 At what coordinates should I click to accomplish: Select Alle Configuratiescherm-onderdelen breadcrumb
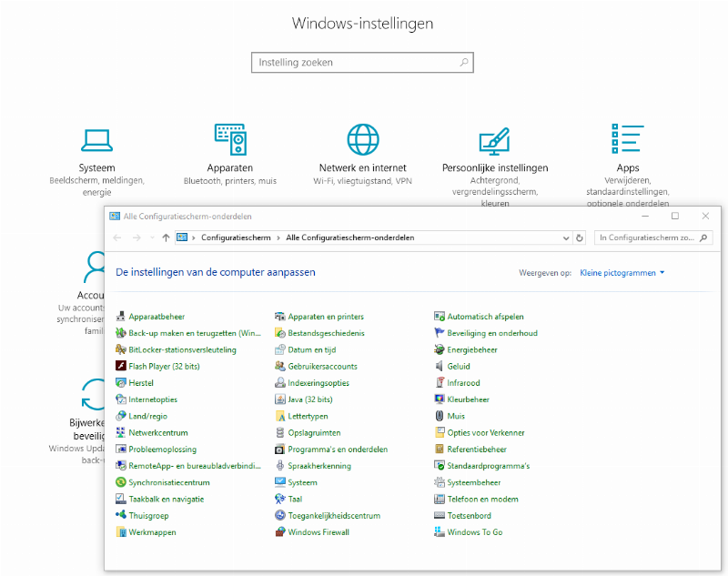point(350,237)
